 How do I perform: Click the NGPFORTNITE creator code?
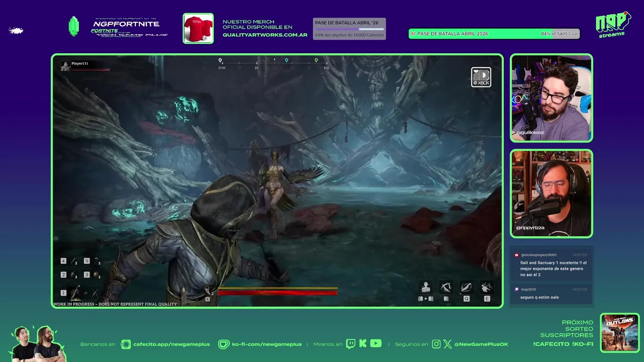coord(126,24)
